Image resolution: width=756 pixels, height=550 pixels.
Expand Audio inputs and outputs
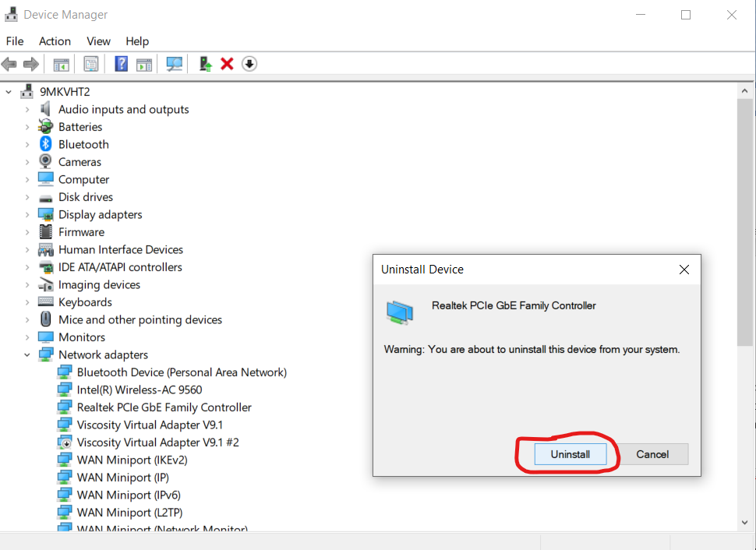(27, 109)
